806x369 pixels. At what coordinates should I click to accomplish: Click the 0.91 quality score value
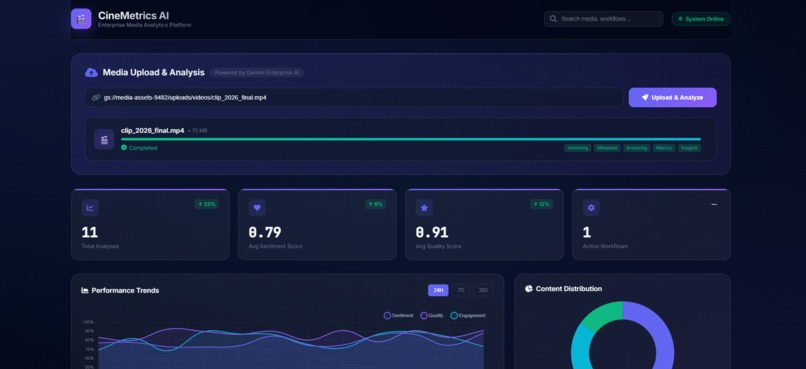[x=432, y=233]
